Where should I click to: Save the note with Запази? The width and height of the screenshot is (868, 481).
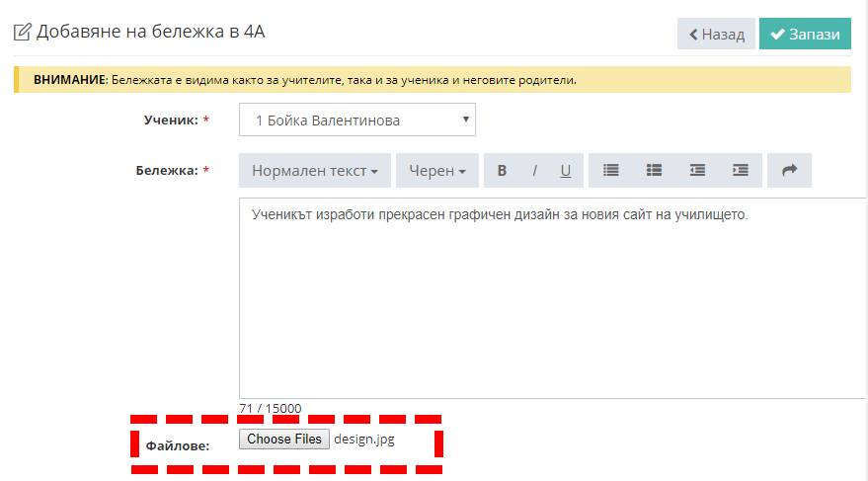pyautogui.click(x=805, y=34)
